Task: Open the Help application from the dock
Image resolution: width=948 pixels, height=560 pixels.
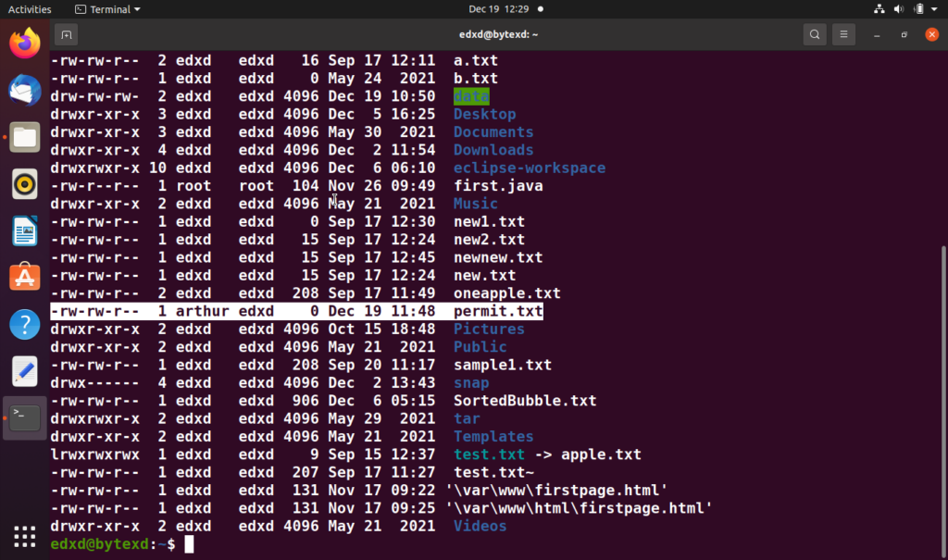Action: [x=24, y=324]
